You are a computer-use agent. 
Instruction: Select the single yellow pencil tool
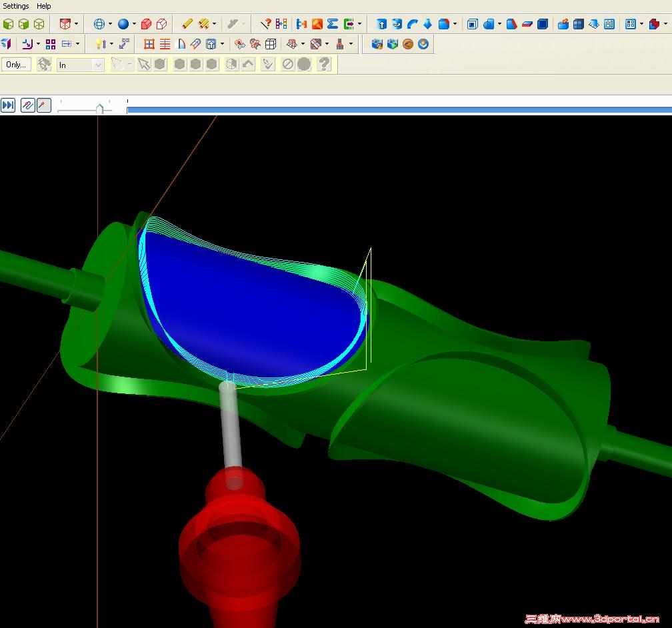187,24
